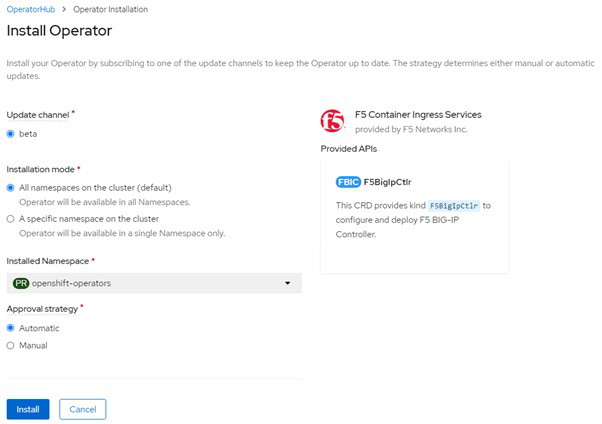Viewport: 602px width, 424px height.
Task: Select the beta update channel
Action: pos(11,133)
